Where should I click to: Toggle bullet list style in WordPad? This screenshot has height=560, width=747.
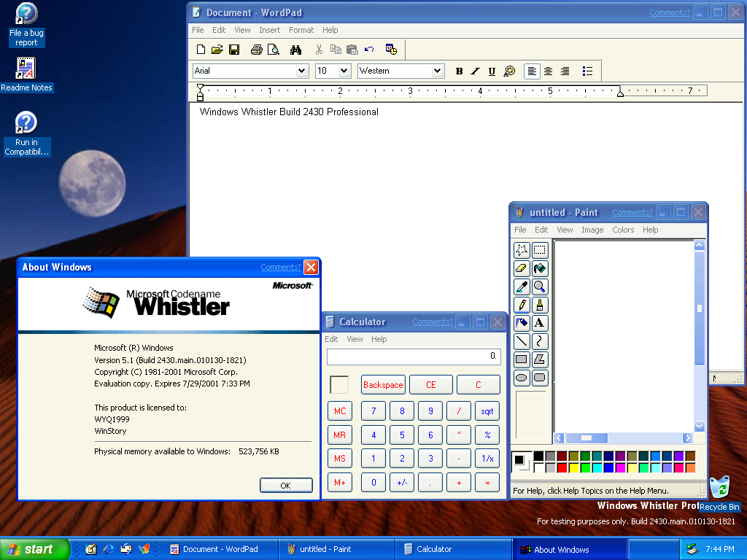[587, 71]
